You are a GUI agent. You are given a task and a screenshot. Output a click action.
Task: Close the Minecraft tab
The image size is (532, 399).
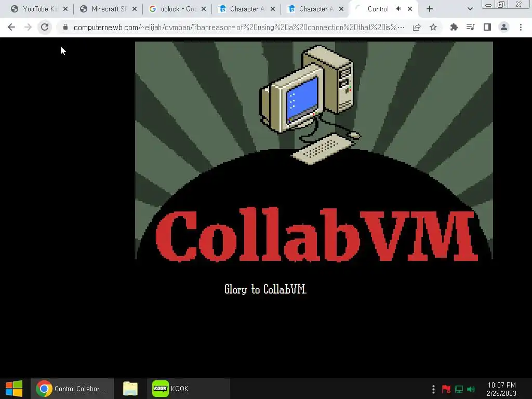[135, 9]
